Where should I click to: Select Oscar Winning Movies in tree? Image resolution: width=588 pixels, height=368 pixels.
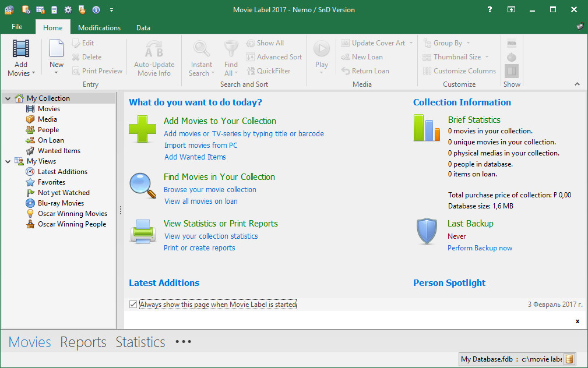[72, 214]
